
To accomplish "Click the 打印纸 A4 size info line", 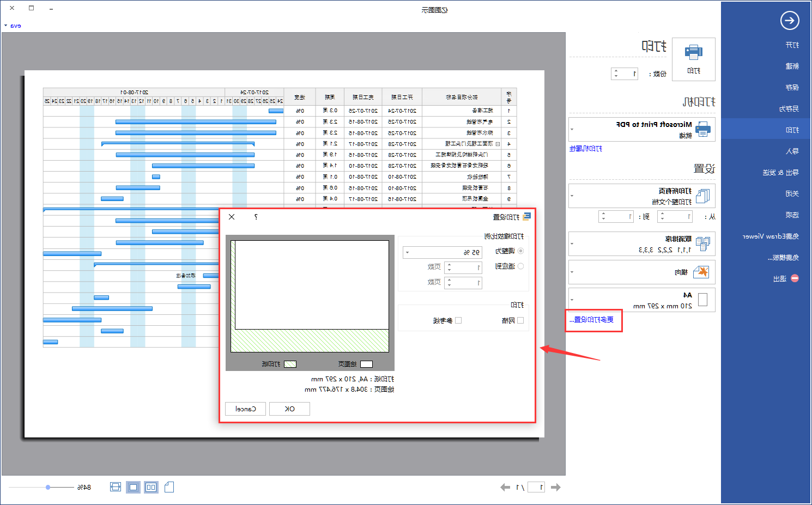I will tap(352, 379).
